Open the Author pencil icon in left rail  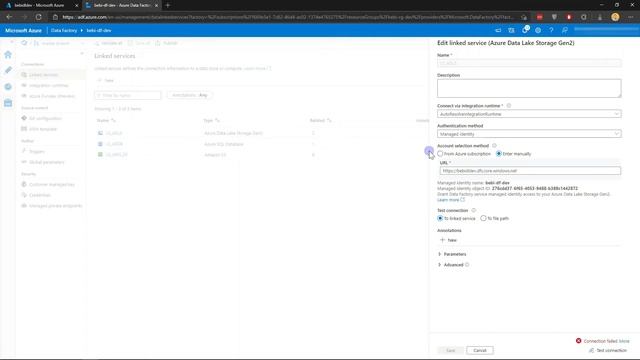coord(8,70)
